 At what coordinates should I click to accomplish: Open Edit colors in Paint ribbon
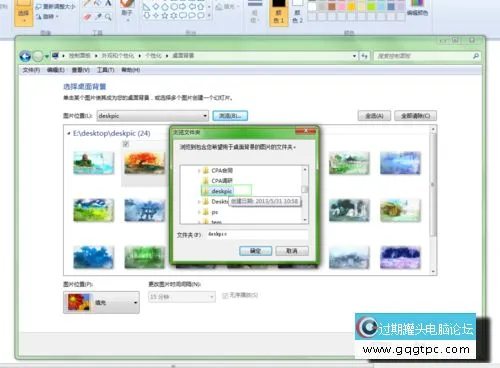pyautogui.click(x=417, y=8)
